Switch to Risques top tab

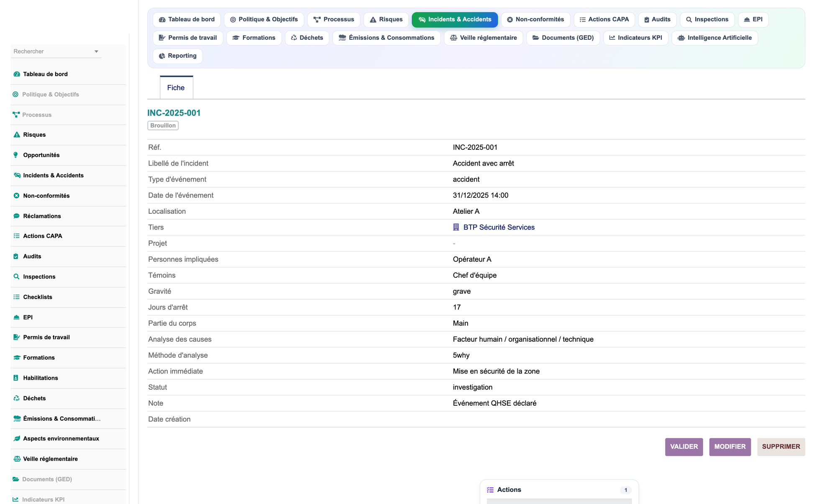click(x=386, y=20)
